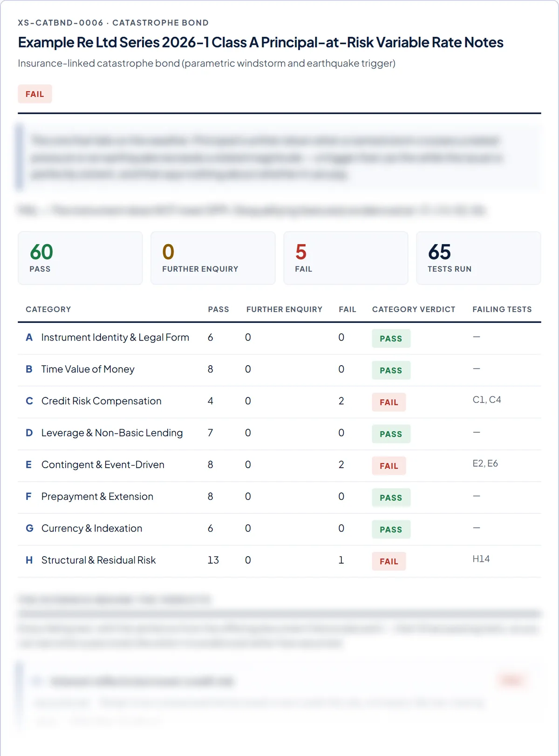Select the 60 PASS summary card
559x756 pixels.
point(80,258)
